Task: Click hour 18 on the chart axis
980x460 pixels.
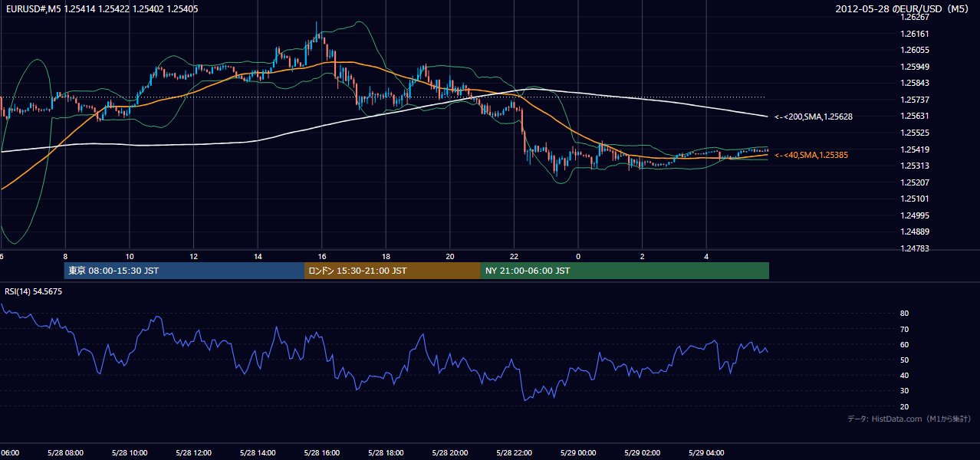Action: 386,256
